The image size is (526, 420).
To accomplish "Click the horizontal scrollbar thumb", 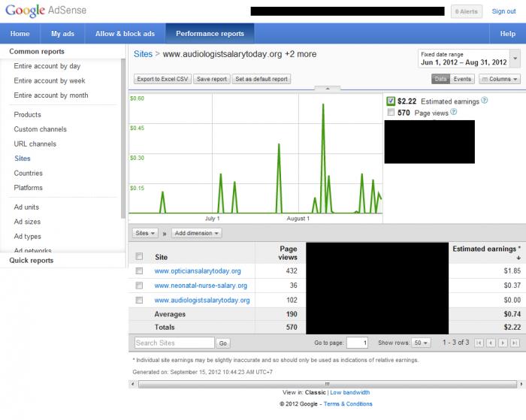I will 328,384.
